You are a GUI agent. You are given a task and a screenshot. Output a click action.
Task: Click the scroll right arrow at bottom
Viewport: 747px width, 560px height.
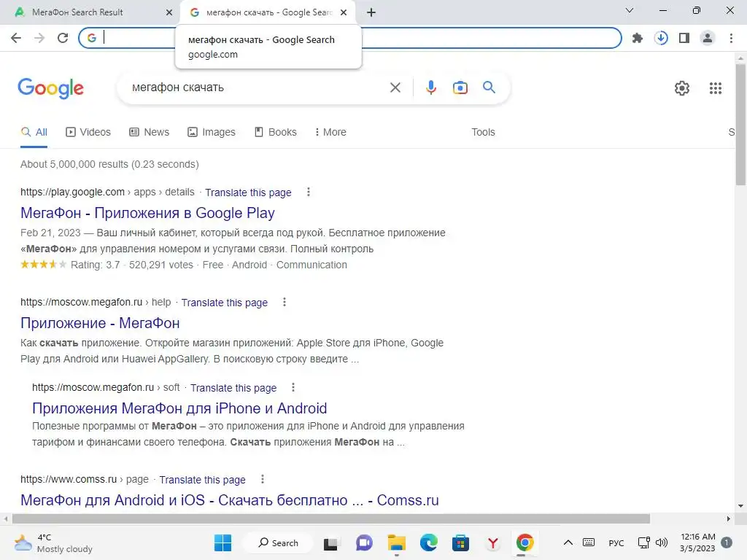(729, 518)
